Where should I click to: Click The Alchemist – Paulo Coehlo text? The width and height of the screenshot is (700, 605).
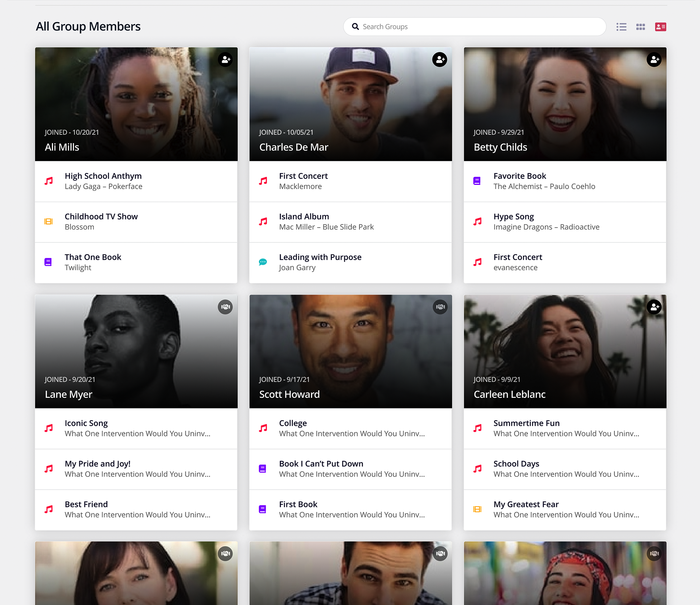pyautogui.click(x=544, y=186)
